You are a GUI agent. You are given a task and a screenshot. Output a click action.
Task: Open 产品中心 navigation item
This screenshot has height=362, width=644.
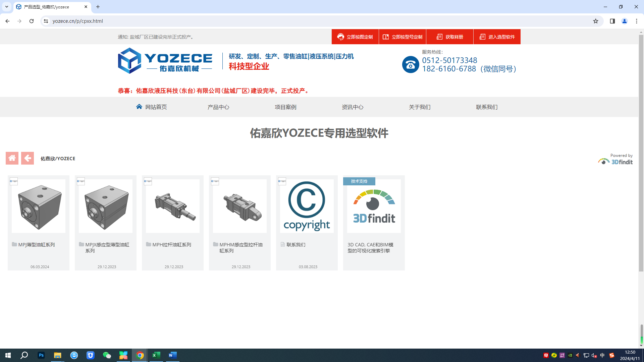(x=218, y=107)
